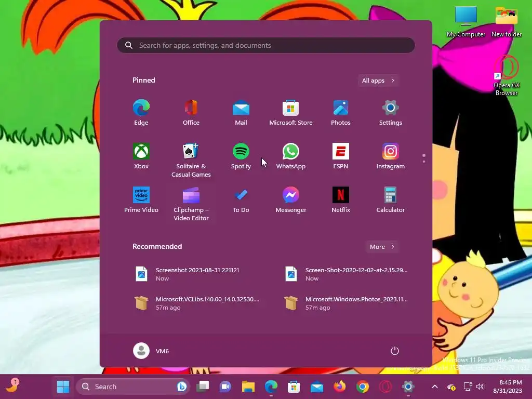Image resolution: width=532 pixels, height=399 pixels.
Task: Show hidden system tray icons
Action: point(435,387)
